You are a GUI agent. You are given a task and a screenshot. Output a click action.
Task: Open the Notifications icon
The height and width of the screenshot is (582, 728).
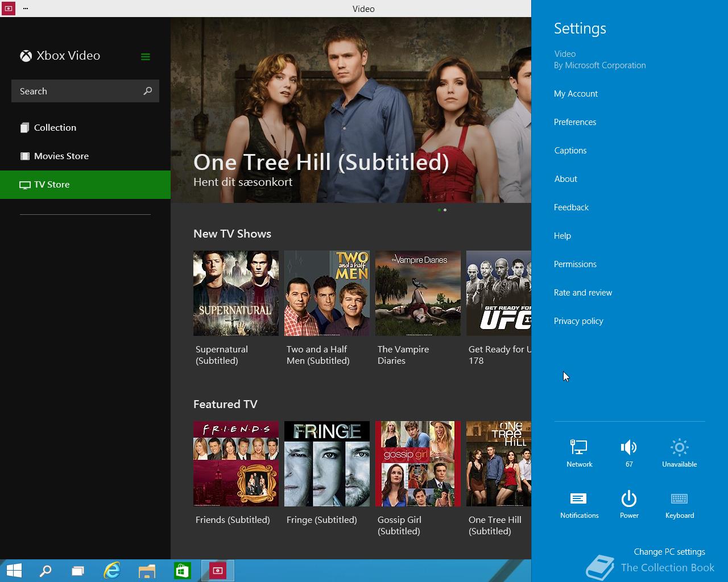point(579,498)
